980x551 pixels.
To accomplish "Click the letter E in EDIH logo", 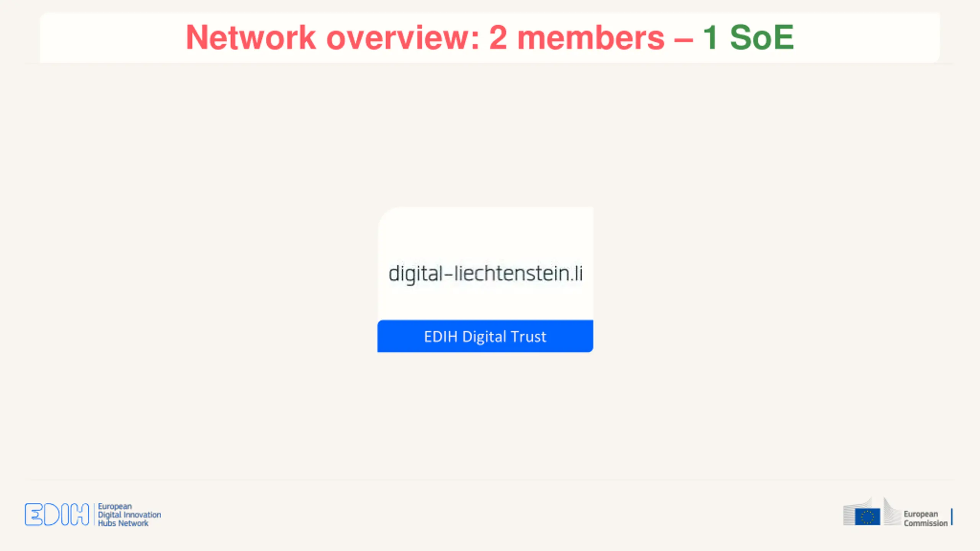I will [x=33, y=514].
